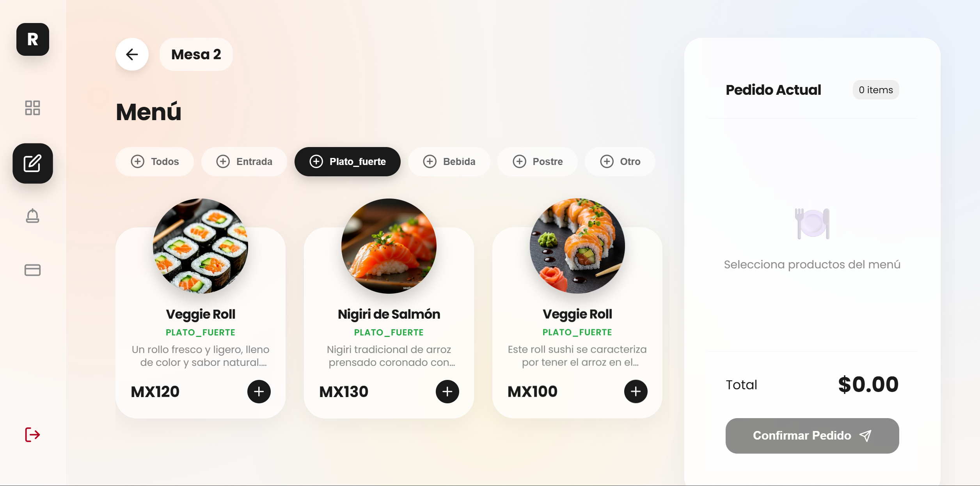Click the 0 items badge
The width and height of the screenshot is (980, 486).
tap(875, 90)
